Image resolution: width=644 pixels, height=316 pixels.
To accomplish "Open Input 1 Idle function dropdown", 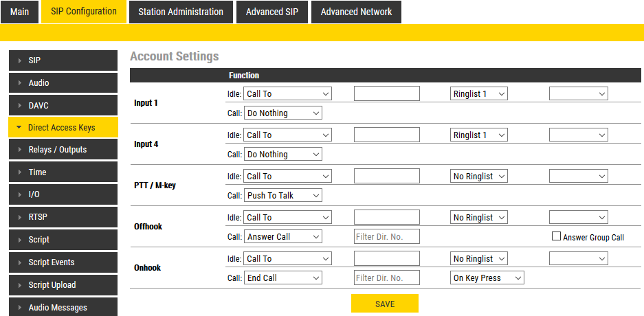I will point(288,94).
